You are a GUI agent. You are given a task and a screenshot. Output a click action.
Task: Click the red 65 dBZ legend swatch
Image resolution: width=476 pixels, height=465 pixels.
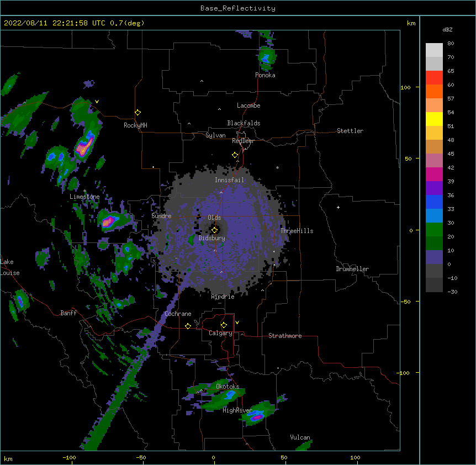(x=434, y=77)
